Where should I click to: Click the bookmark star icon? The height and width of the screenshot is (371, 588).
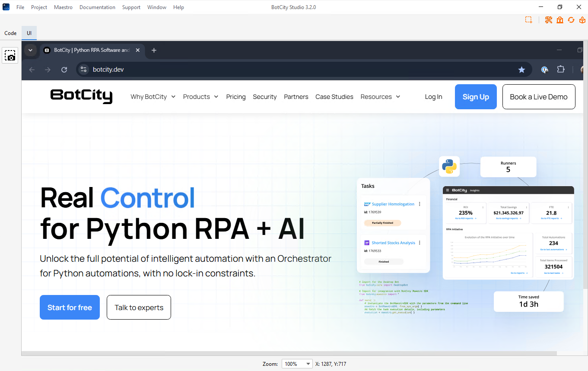(x=521, y=70)
